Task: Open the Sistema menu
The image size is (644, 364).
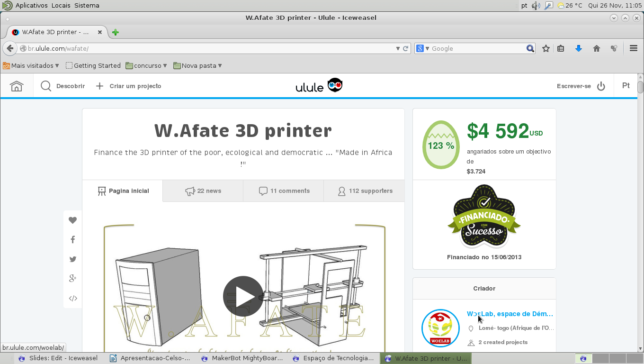Action: pos(87,5)
